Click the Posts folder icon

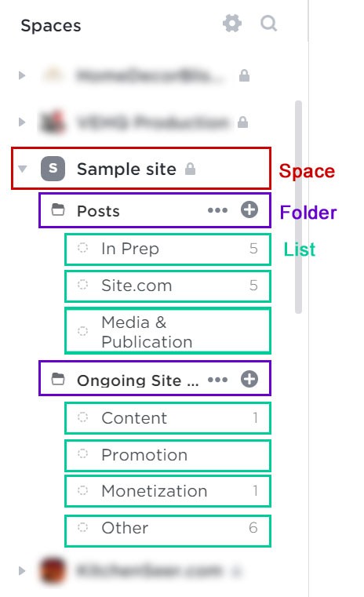[x=58, y=209]
